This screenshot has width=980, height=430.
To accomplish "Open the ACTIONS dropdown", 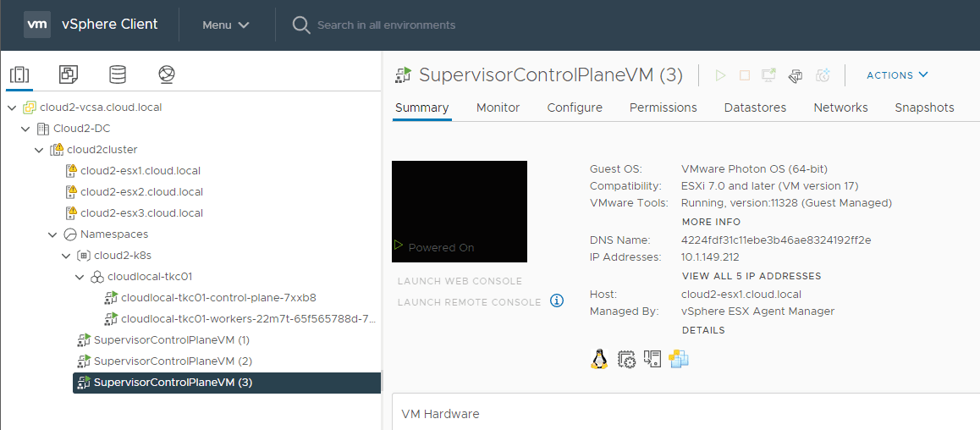I will coord(897,75).
